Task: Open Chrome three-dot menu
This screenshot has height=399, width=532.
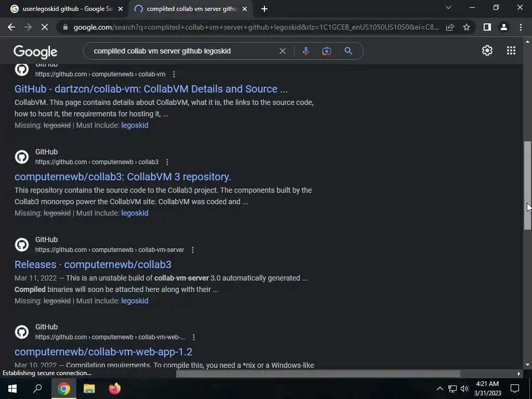Action: point(521,27)
